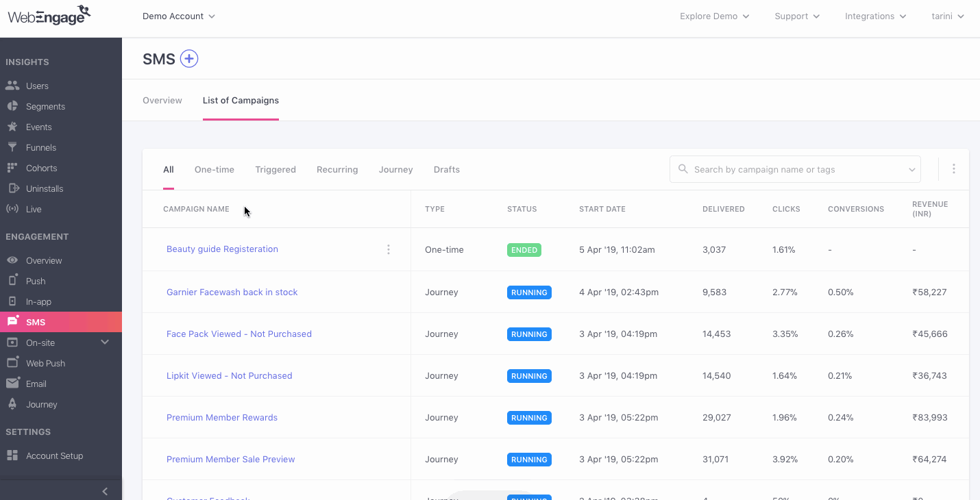Click RUNNING badge for Garnier Facewash row
980x500 pixels.
(529, 292)
